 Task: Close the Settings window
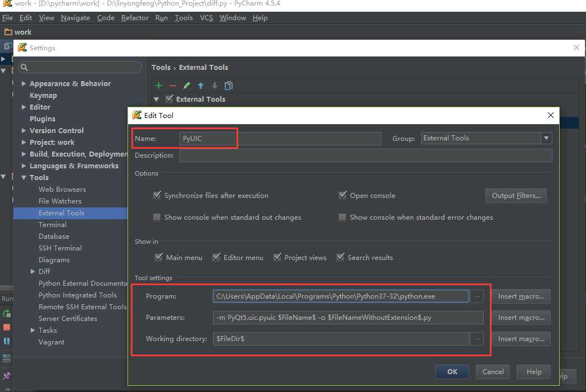[x=576, y=48]
